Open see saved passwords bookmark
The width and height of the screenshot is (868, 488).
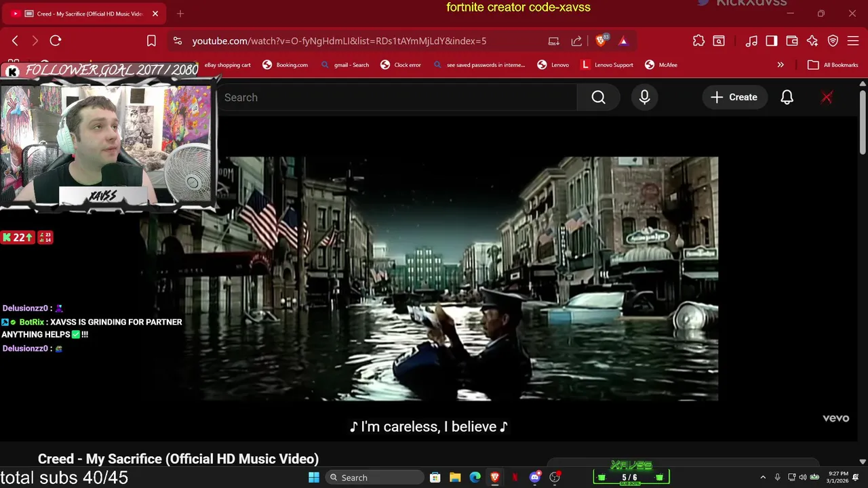pyautogui.click(x=479, y=65)
